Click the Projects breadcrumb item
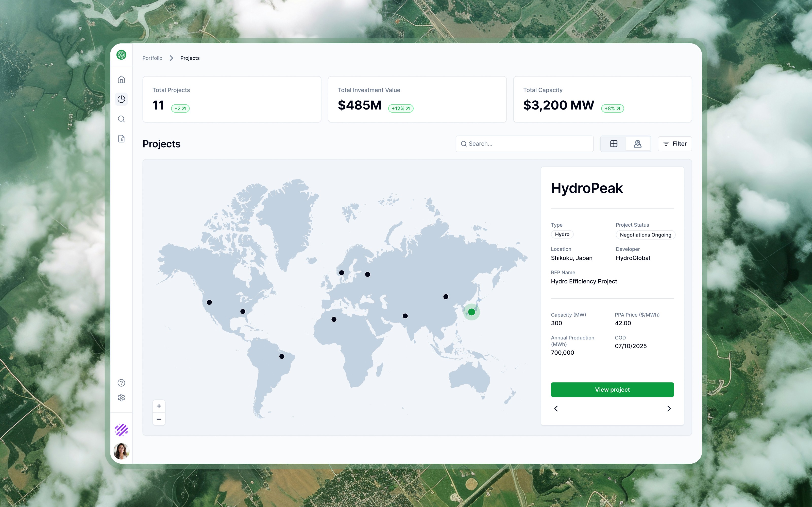This screenshot has width=812, height=507. 190,58
